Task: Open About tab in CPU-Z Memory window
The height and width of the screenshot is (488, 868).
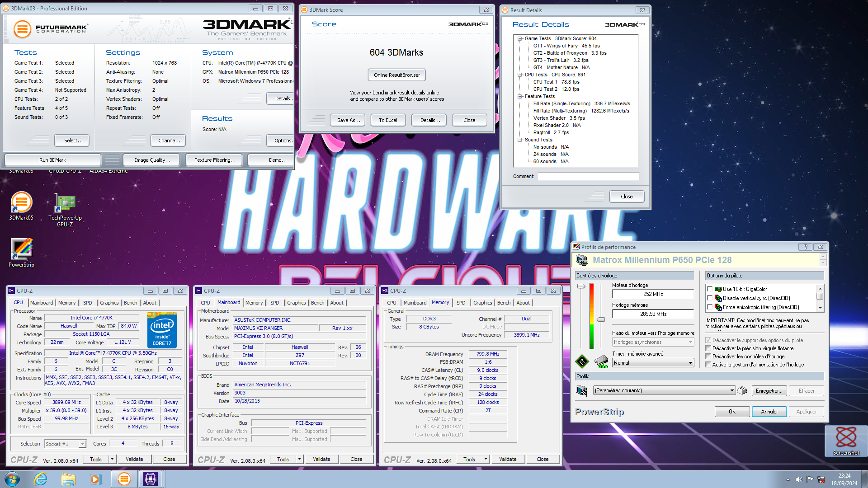Action: (523, 303)
